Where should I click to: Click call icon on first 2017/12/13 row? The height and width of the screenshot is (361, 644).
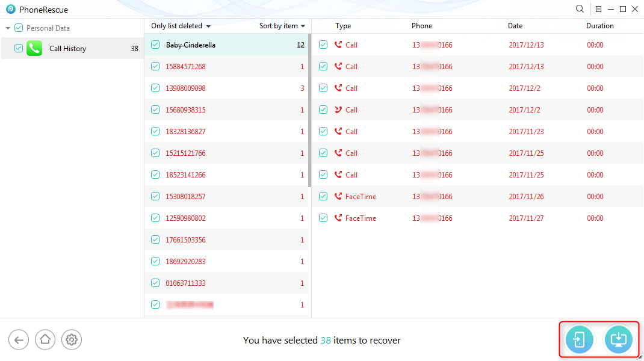pos(338,45)
